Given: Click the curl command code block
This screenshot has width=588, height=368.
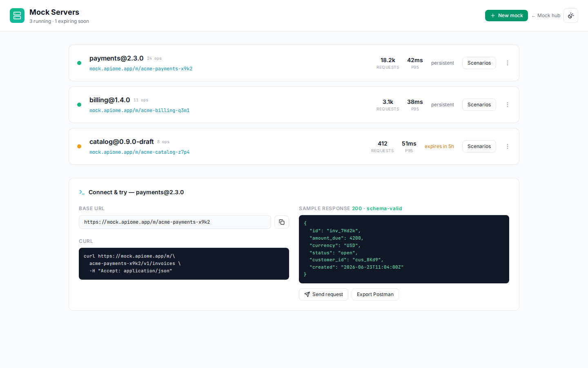Looking at the screenshot, I should point(184,264).
